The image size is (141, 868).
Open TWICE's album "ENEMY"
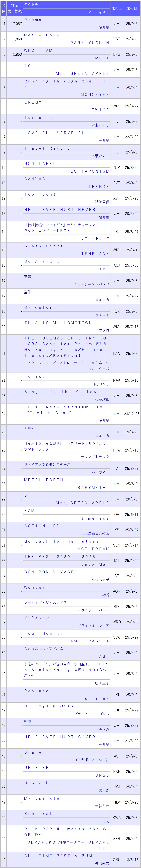tap(33, 102)
